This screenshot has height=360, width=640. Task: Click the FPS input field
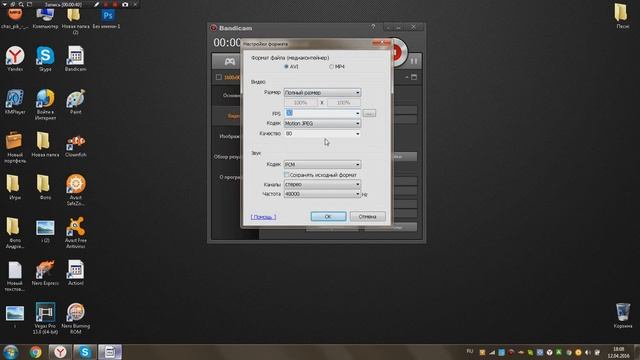coord(319,113)
